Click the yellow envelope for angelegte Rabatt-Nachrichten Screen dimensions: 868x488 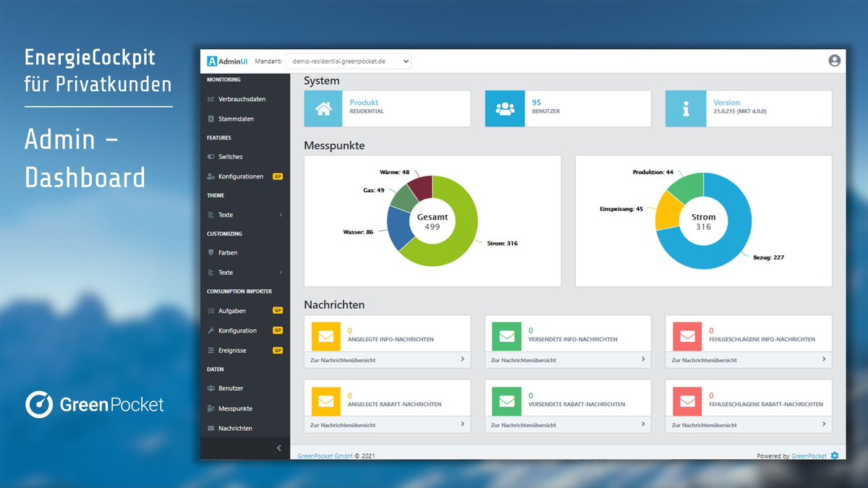pyautogui.click(x=325, y=401)
